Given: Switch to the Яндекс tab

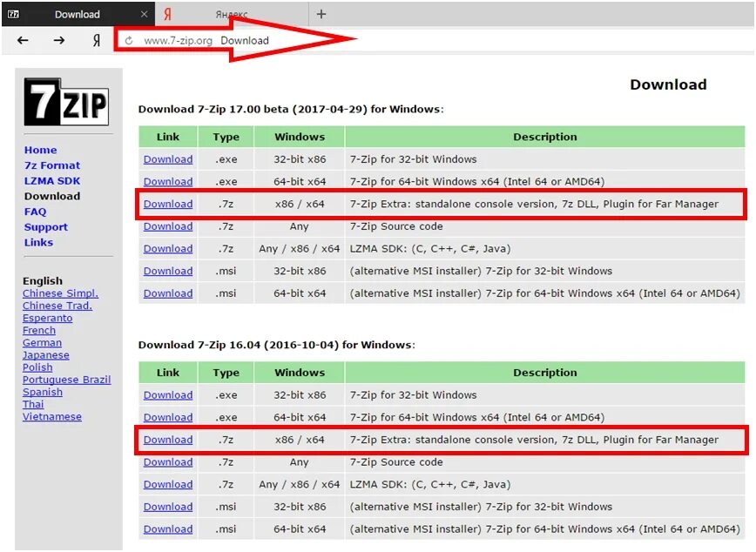Looking at the screenshot, I should 232,15.
